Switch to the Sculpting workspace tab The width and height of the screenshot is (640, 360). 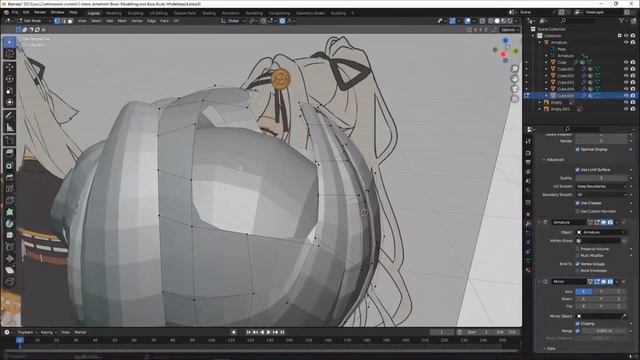(x=136, y=13)
